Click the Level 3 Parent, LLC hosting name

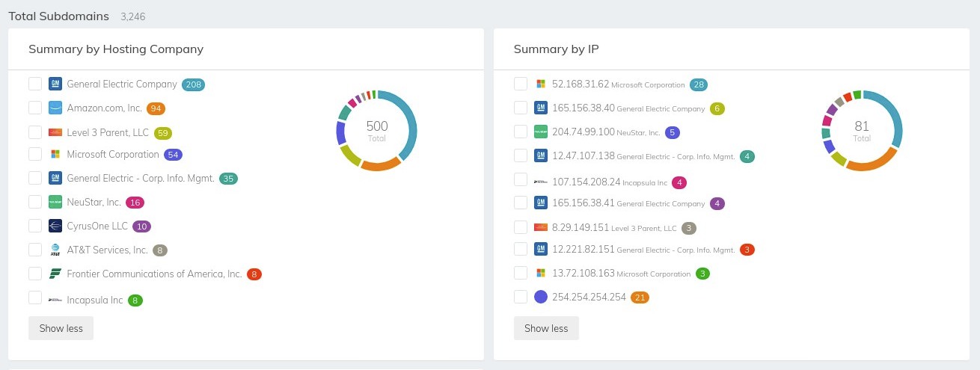[x=108, y=133]
